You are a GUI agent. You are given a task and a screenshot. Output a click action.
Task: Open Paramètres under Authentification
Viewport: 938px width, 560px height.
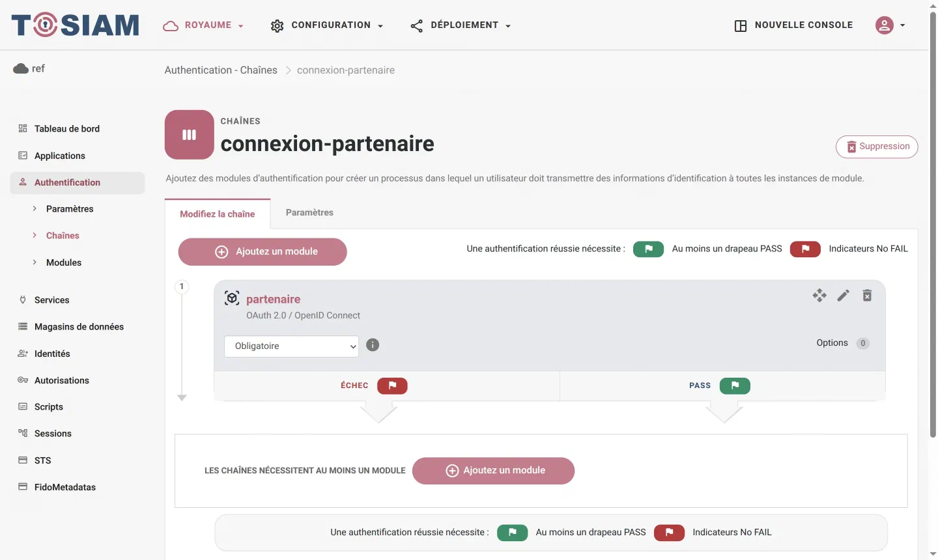70,209
